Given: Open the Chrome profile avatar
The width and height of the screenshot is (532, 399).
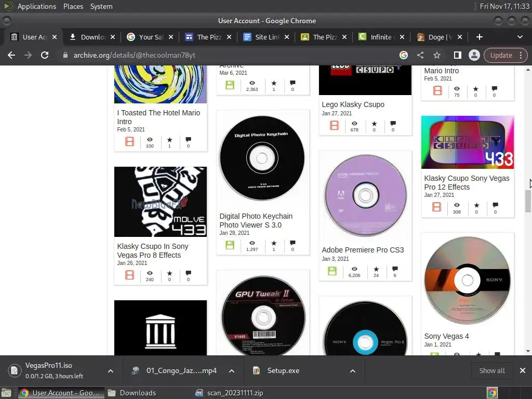Looking at the screenshot, I should 474,55.
